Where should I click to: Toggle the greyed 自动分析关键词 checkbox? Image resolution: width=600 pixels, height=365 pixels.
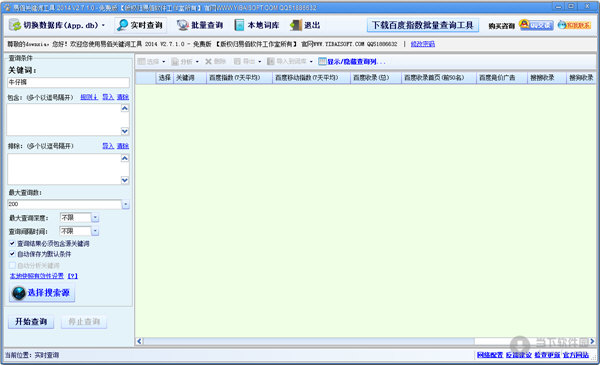tap(12, 265)
